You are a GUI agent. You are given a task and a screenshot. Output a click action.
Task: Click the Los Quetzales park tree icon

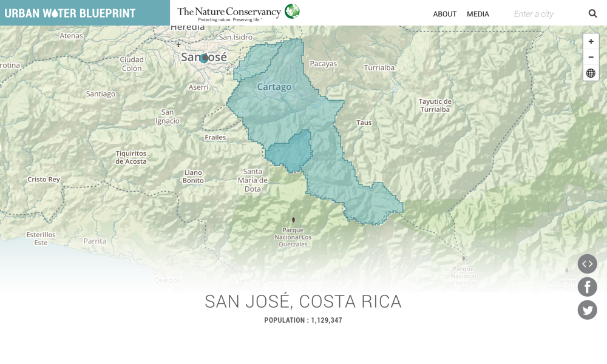coord(293,220)
